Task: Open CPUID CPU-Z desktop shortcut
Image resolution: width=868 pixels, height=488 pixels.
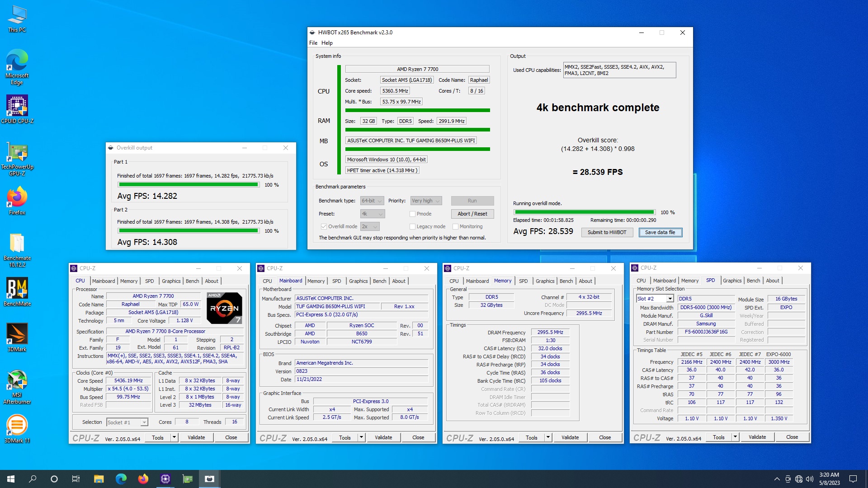Action: click(x=17, y=109)
